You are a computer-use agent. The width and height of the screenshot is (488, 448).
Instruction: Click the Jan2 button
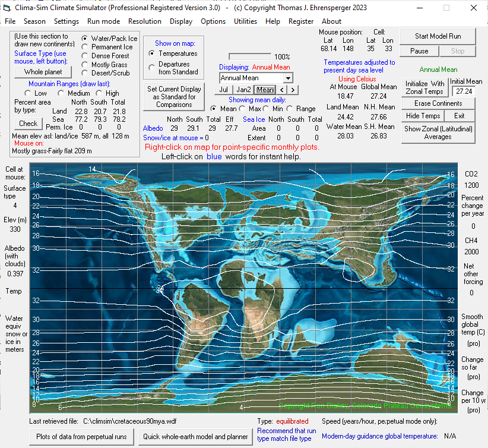[x=243, y=90]
